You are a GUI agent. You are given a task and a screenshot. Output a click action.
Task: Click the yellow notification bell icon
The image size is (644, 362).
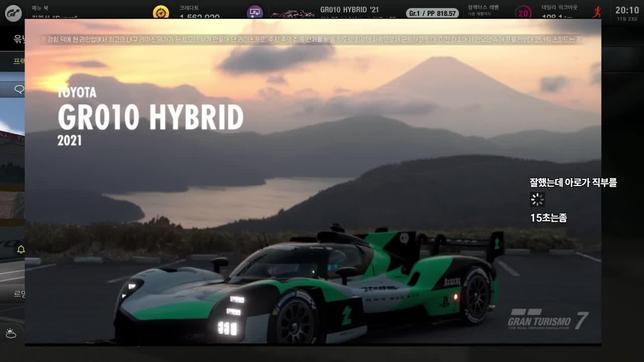point(21,249)
